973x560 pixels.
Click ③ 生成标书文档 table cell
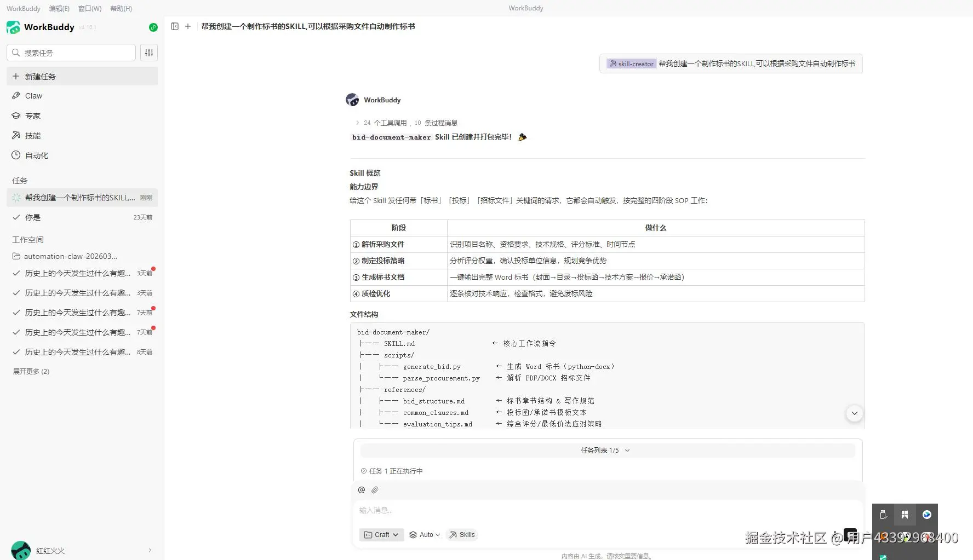click(399, 277)
